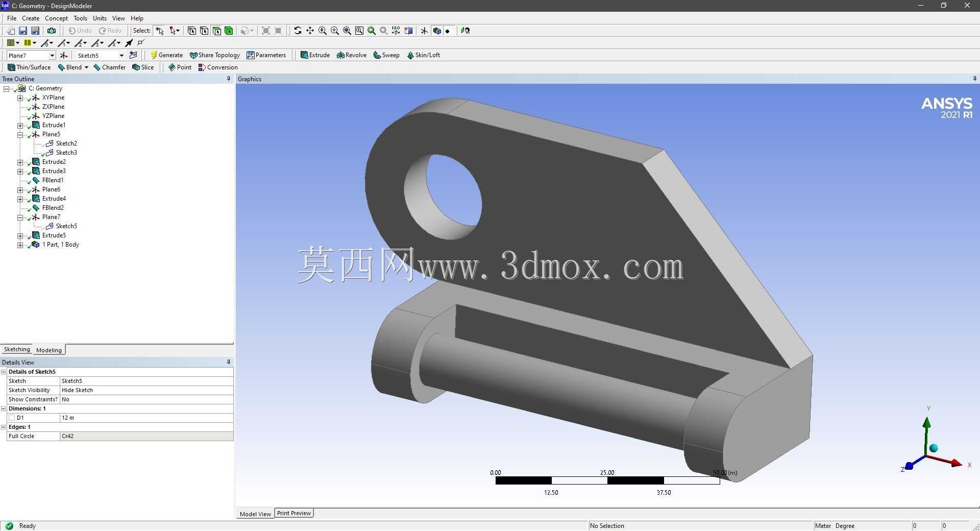Collapse the Dimensions: 1 section
Viewport: 980px width, 531px height.
pyautogui.click(x=4, y=408)
